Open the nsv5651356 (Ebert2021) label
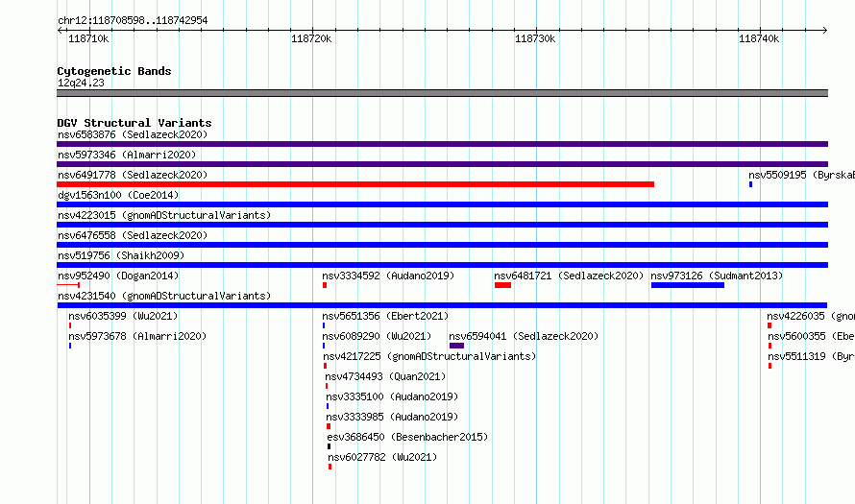This screenshot has height=504, width=855. coord(385,316)
